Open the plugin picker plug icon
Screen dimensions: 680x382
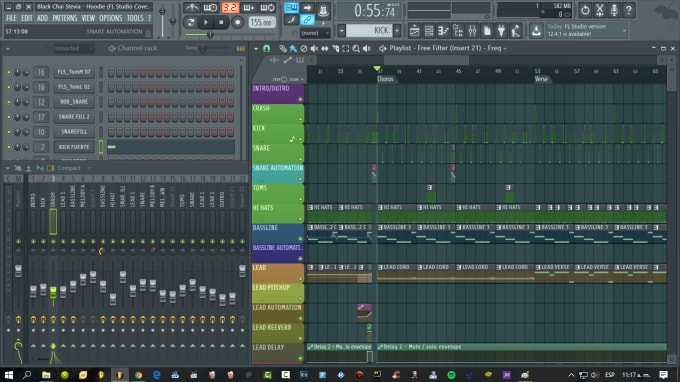pyautogui.click(x=501, y=30)
